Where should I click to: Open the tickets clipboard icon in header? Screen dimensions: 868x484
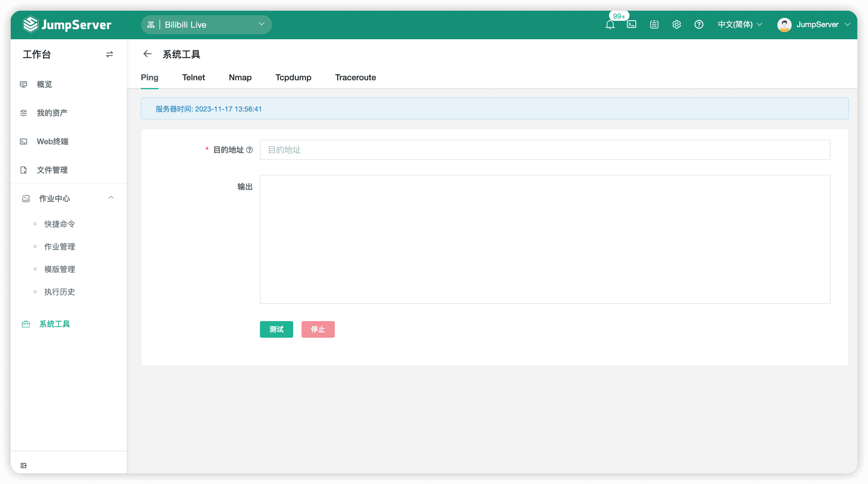click(x=654, y=25)
